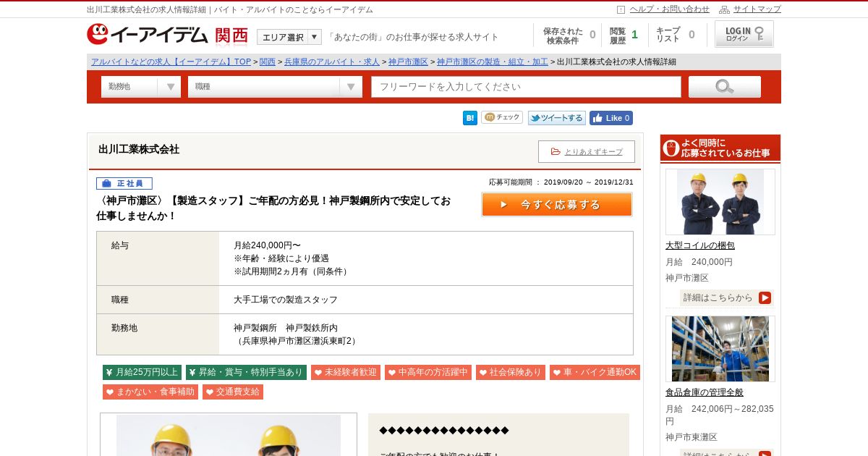Select the 月給25万円以上 tag
The image size is (868, 456).
click(x=142, y=372)
